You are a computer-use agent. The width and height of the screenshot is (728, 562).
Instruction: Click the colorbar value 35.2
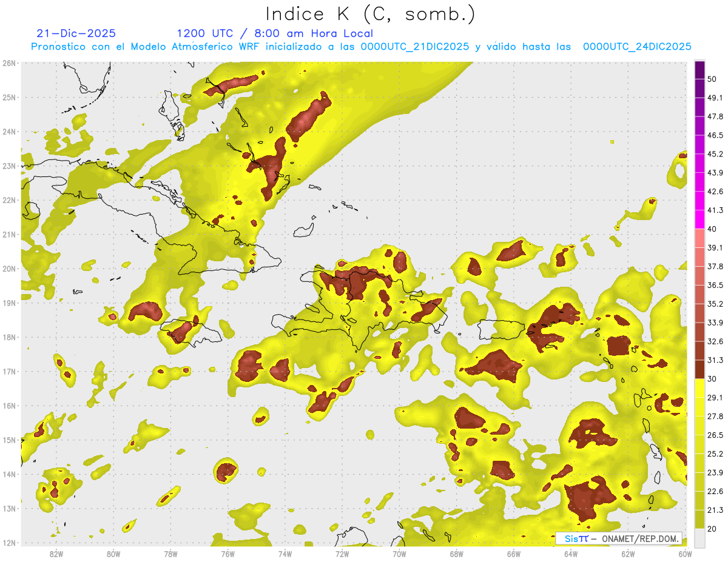pyautogui.click(x=715, y=304)
